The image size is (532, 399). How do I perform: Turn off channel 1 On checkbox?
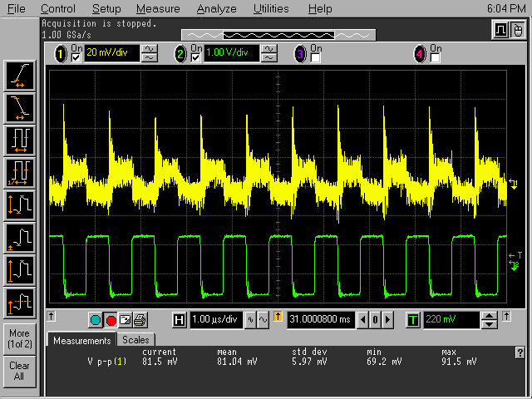(x=76, y=58)
